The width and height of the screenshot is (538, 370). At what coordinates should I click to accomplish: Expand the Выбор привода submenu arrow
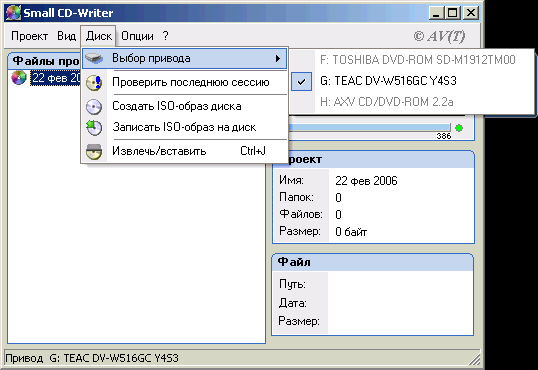tap(278, 58)
